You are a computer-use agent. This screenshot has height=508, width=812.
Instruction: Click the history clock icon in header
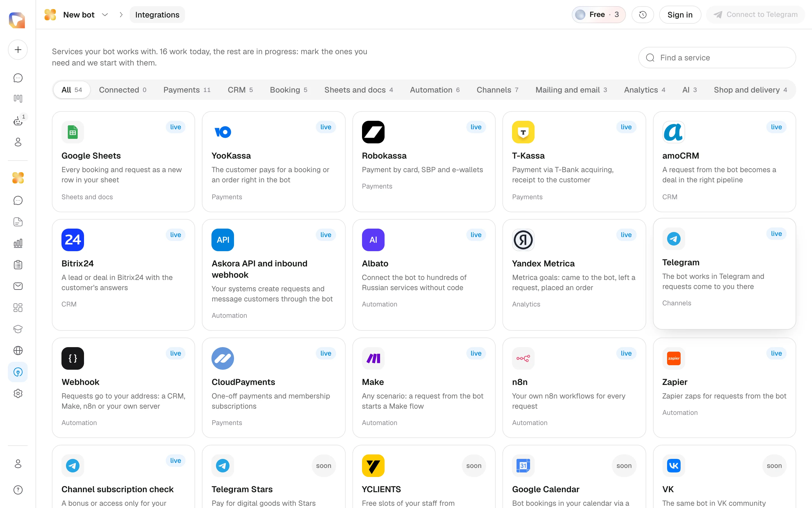[x=643, y=15]
